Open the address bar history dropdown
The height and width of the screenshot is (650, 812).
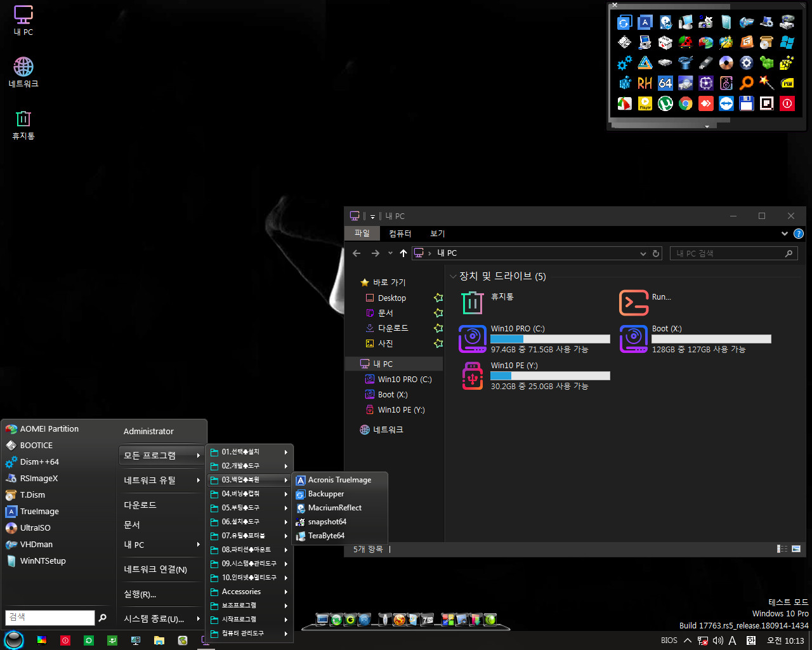(643, 253)
